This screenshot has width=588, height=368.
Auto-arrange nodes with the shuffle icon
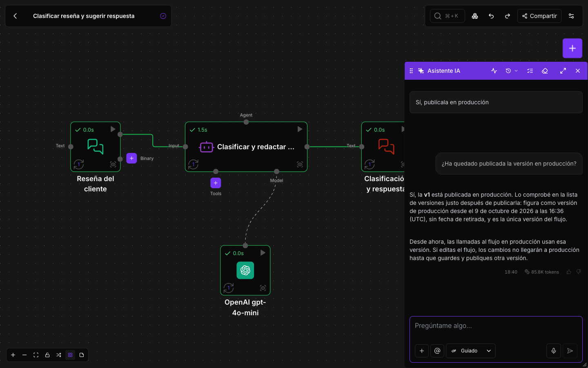tap(59, 355)
